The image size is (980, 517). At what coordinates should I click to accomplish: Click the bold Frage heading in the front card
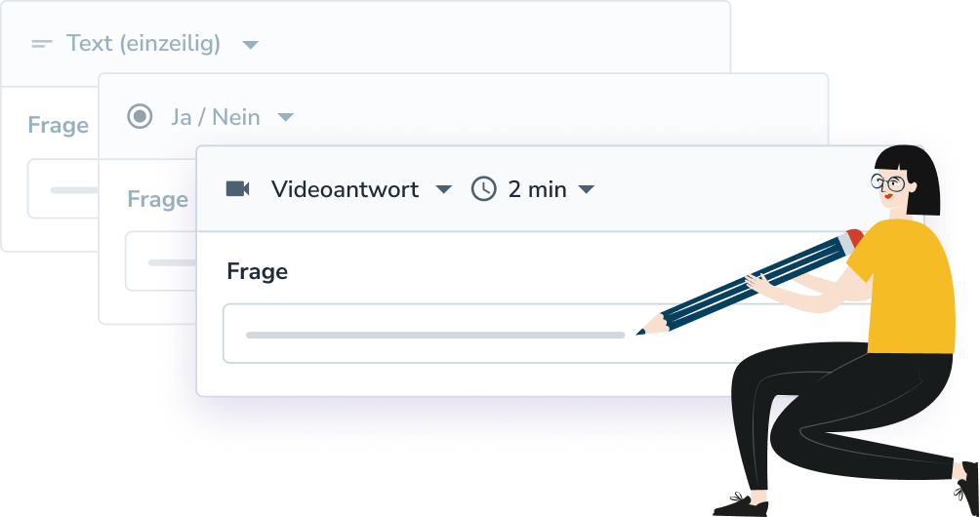point(258,271)
